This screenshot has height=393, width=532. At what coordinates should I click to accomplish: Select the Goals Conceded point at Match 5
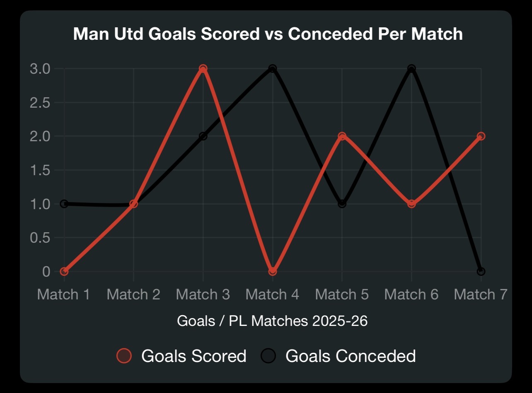[342, 204]
